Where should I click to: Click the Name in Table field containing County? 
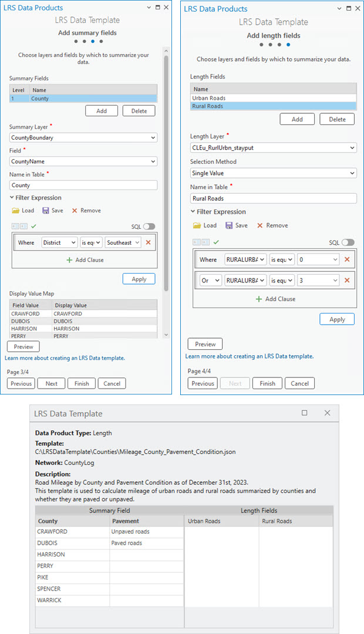pos(83,185)
